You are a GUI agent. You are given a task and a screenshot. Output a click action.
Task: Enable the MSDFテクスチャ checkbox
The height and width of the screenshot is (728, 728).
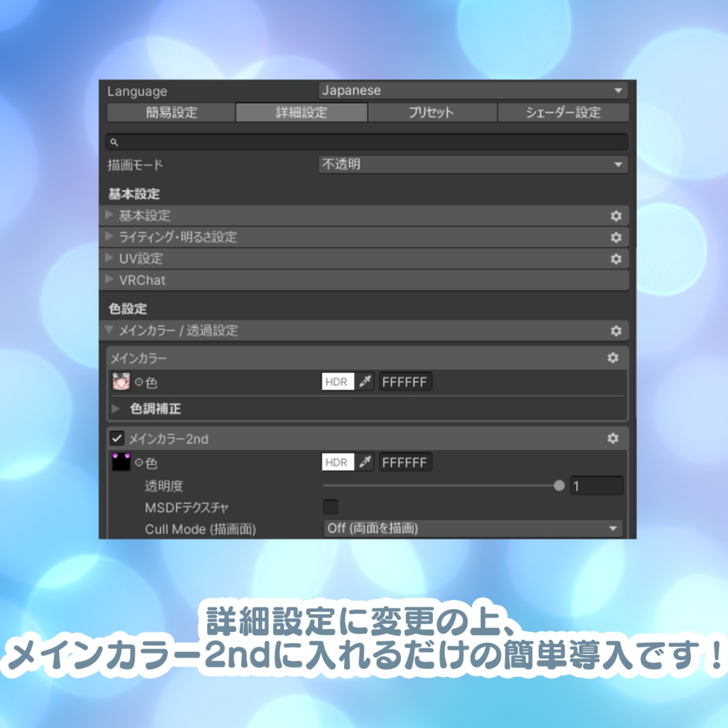pyautogui.click(x=330, y=506)
